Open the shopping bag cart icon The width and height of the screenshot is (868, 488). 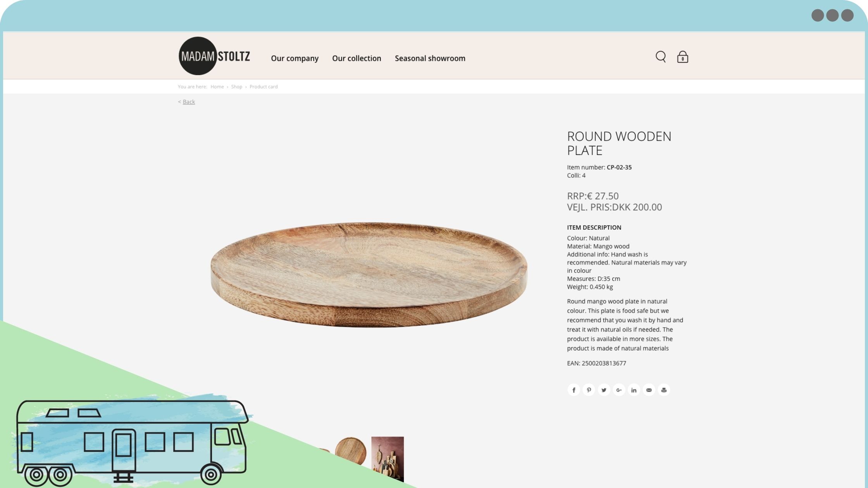coord(682,57)
